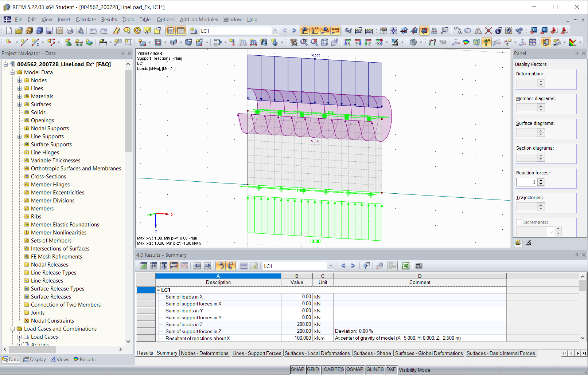Collapse the Model Data tree node
Image resolution: width=588 pixels, height=375 pixels.
point(13,72)
